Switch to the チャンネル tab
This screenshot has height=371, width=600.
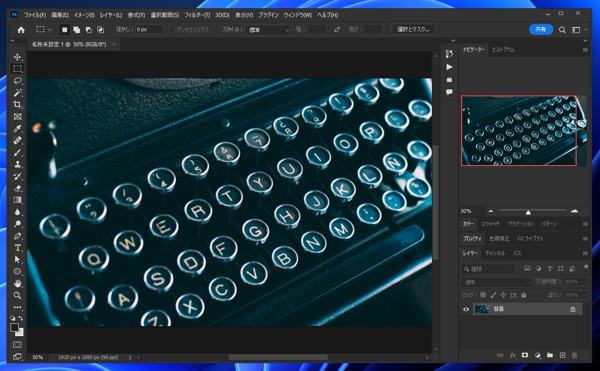[x=495, y=253]
